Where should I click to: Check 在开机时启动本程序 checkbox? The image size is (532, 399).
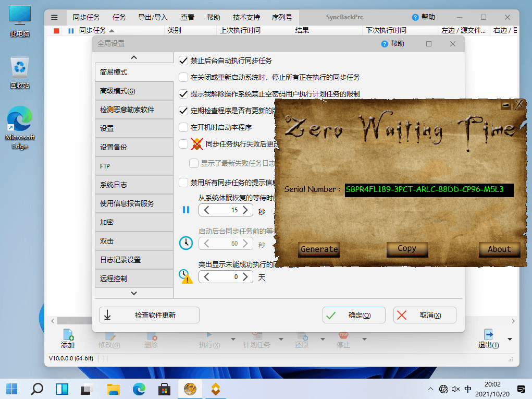click(x=183, y=127)
